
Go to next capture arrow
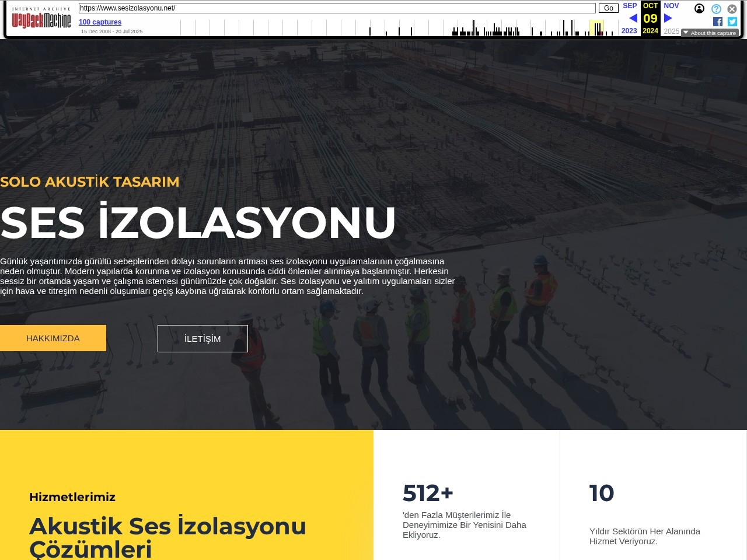click(668, 18)
